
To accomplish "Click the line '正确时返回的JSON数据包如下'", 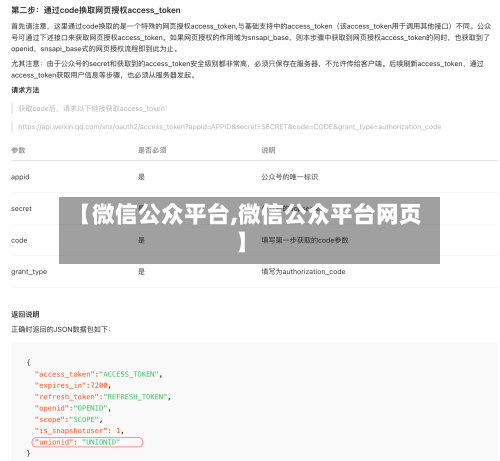I will (61, 329).
